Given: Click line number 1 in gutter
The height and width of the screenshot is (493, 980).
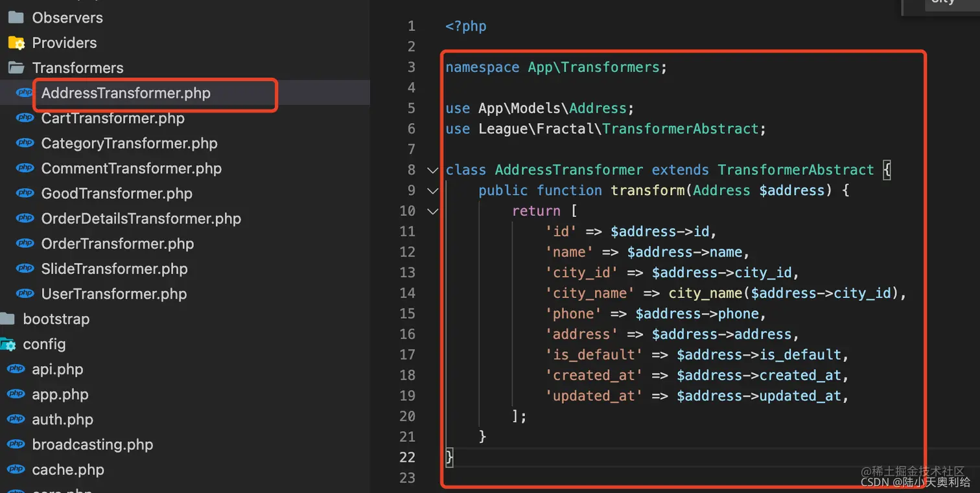Looking at the screenshot, I should [411, 27].
